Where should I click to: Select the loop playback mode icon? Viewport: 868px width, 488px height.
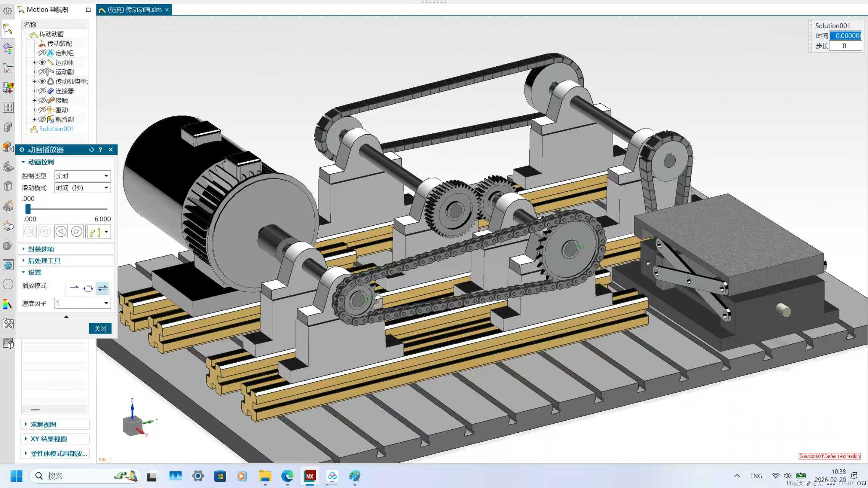pyautogui.click(x=88, y=288)
